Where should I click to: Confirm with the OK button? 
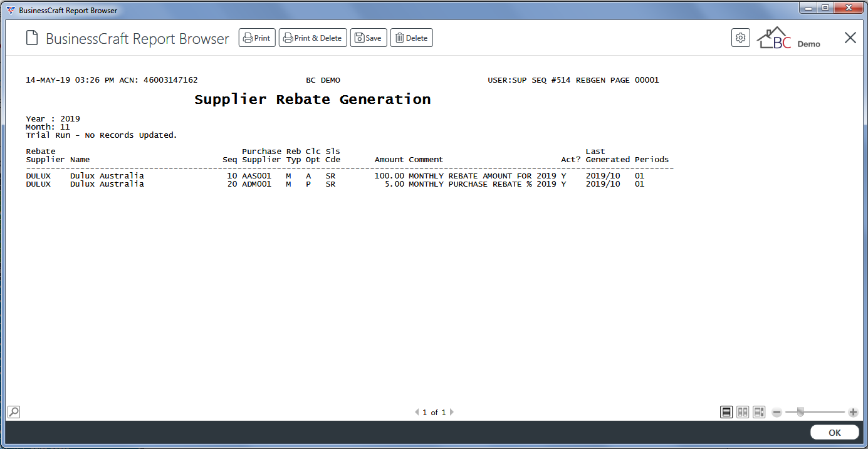coord(834,433)
